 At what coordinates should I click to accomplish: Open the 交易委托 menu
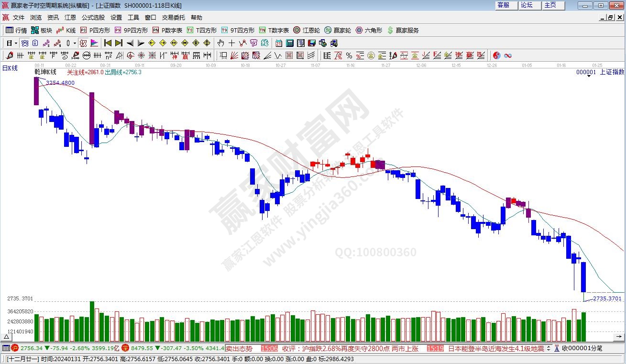coord(173,17)
